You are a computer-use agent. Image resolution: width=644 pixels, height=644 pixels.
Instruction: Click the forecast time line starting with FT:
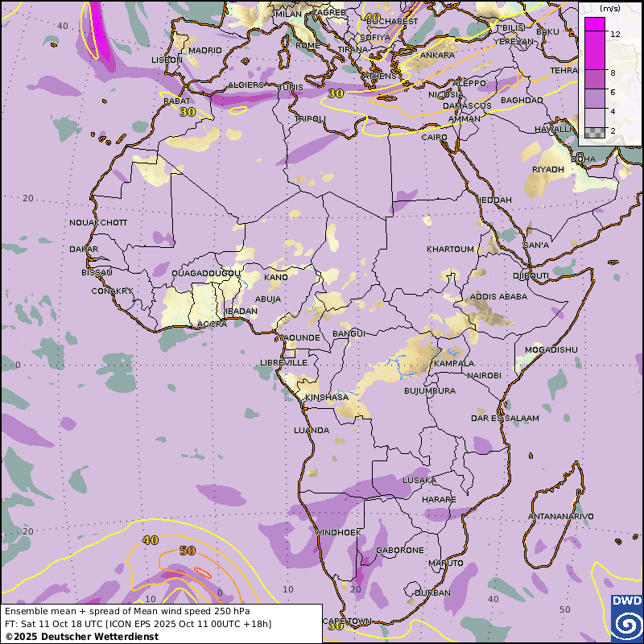(138, 624)
